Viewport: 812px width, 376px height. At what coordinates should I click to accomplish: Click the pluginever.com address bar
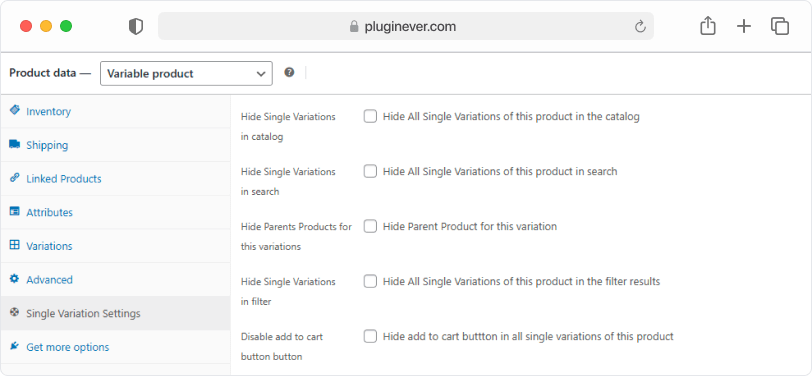(405, 26)
